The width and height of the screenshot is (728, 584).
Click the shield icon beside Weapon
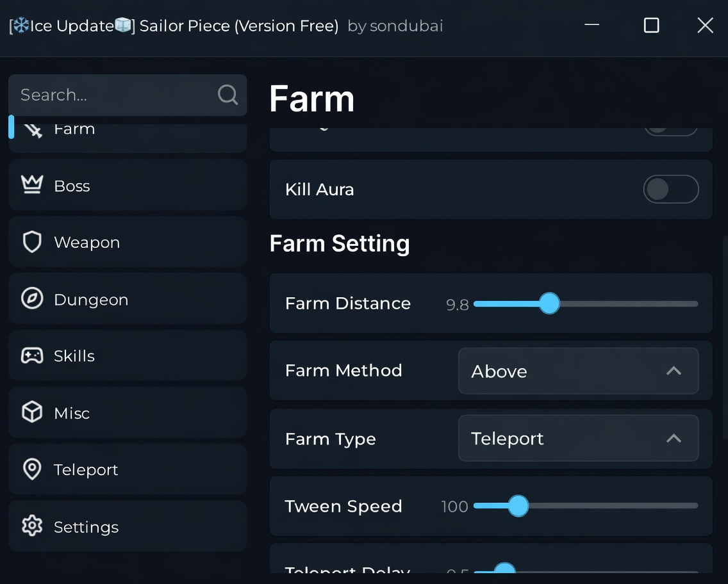tap(32, 242)
